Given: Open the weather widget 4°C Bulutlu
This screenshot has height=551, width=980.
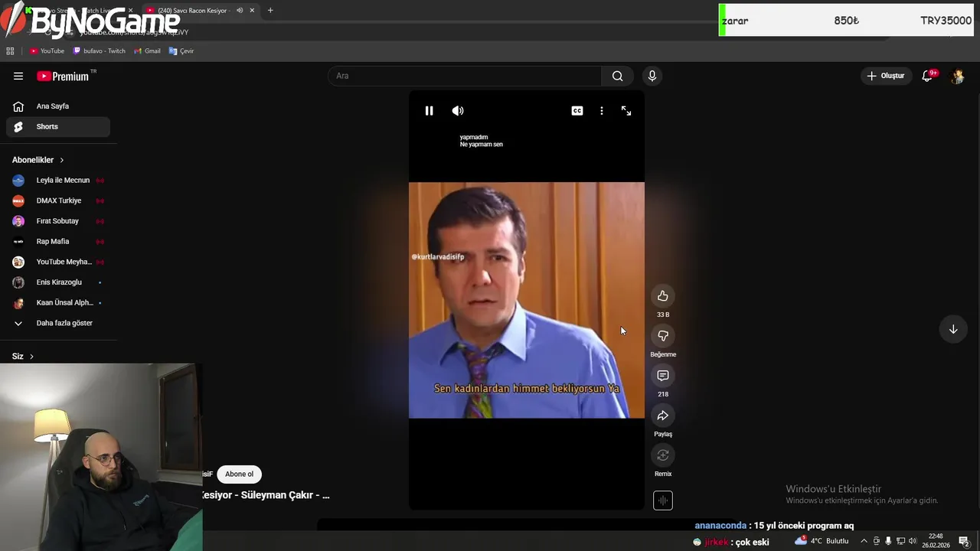Looking at the screenshot, I should click(822, 541).
